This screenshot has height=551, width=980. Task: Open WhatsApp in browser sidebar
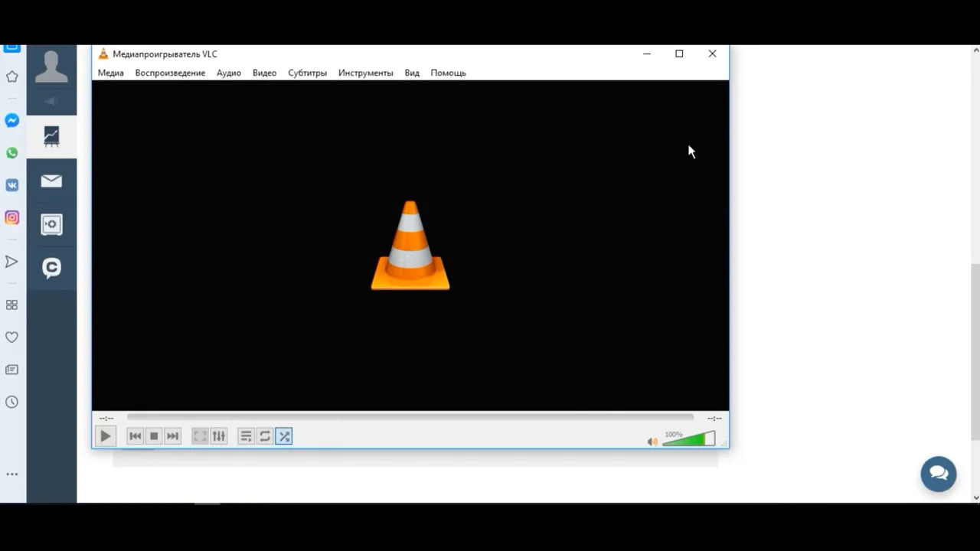(x=12, y=153)
